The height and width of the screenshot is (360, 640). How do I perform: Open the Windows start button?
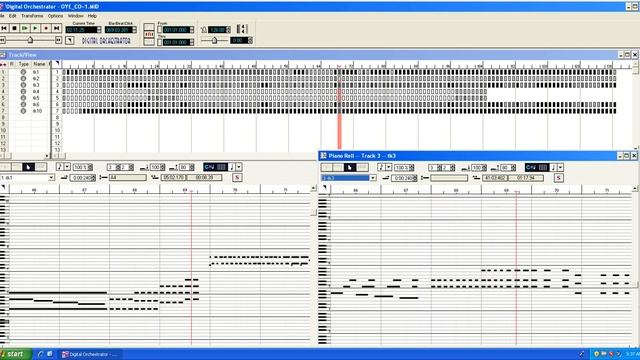[15, 354]
